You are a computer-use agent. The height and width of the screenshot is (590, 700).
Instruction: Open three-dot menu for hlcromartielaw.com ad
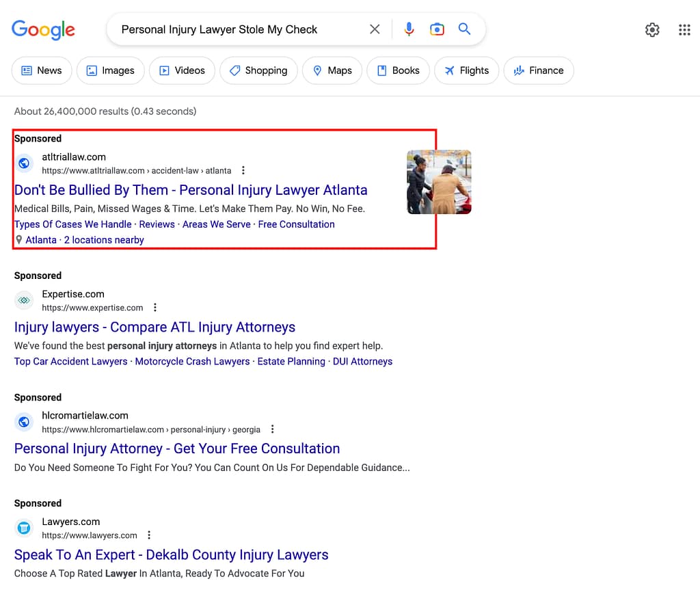coord(272,429)
